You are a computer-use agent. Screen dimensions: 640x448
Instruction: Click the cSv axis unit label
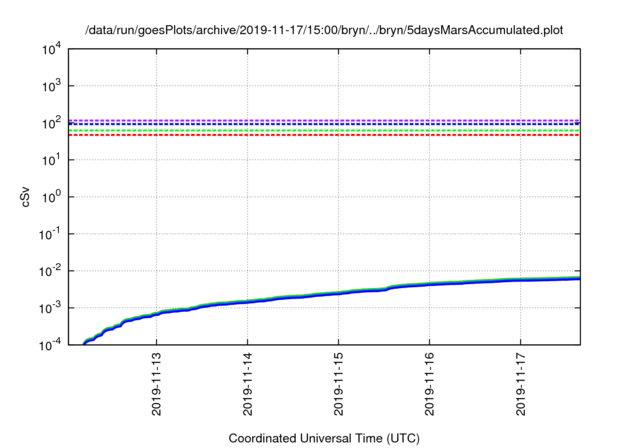(25, 197)
